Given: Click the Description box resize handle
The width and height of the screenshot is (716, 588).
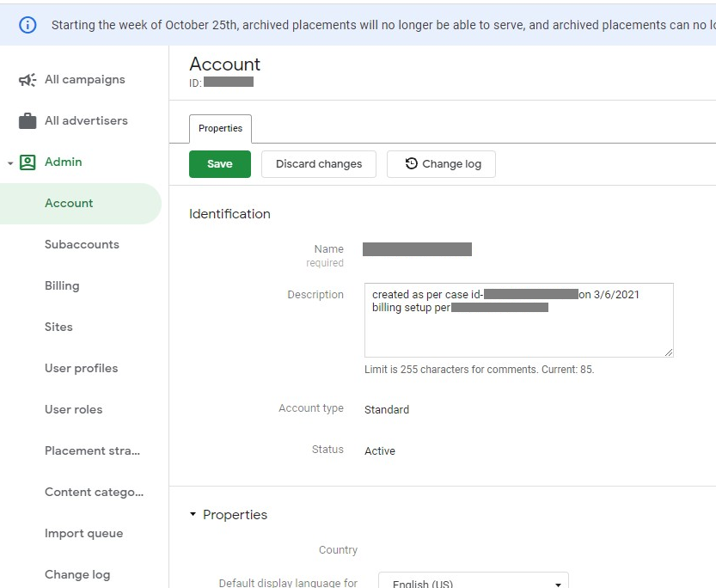Looking at the screenshot, I should click(x=669, y=352).
